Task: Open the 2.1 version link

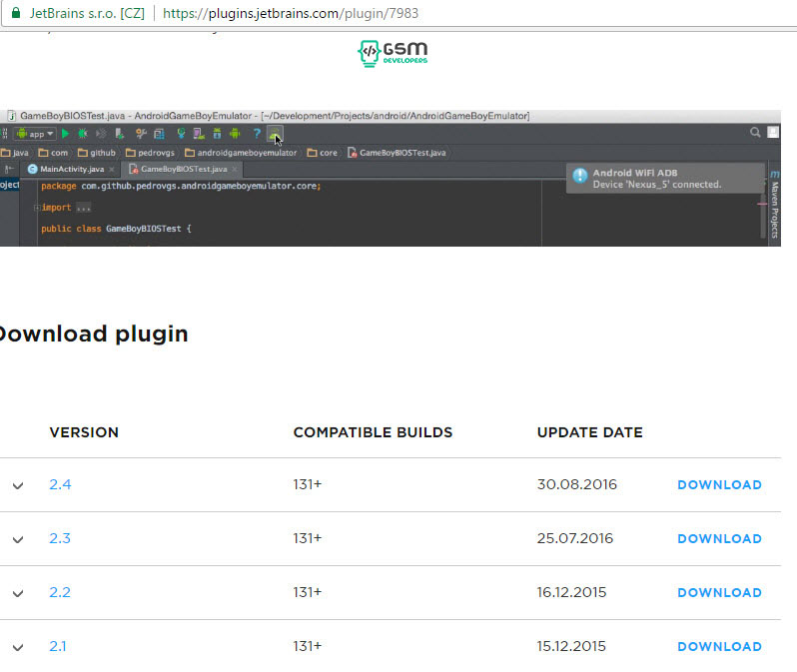Action: [x=58, y=646]
